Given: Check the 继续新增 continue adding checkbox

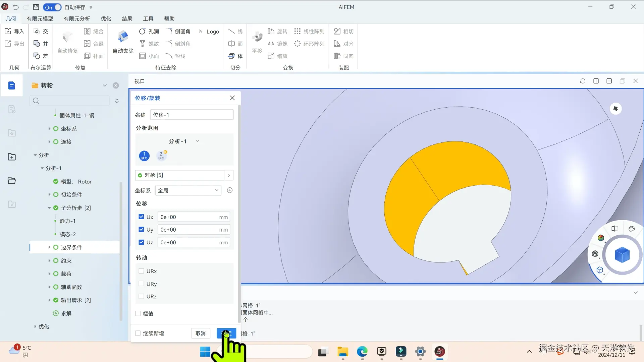Looking at the screenshot, I should pyautogui.click(x=138, y=333).
